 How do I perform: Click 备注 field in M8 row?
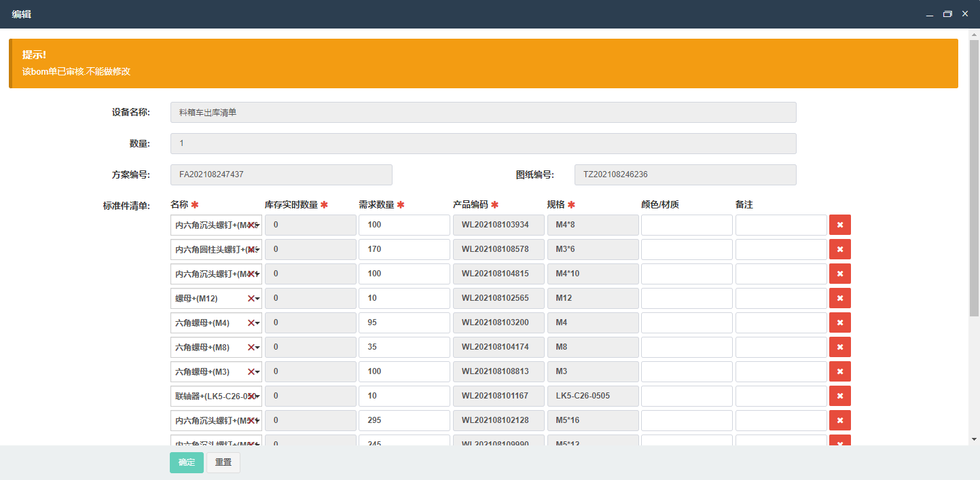point(781,347)
